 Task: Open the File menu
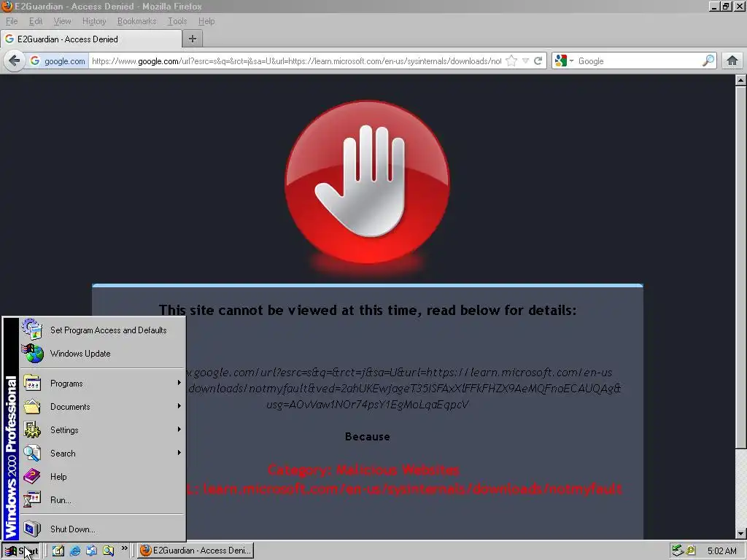12,21
